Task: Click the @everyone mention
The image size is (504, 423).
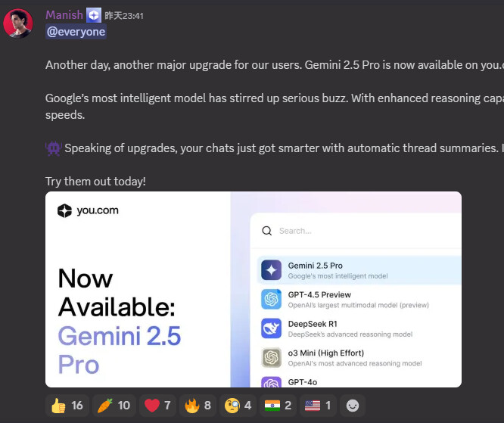Action: 76,32
